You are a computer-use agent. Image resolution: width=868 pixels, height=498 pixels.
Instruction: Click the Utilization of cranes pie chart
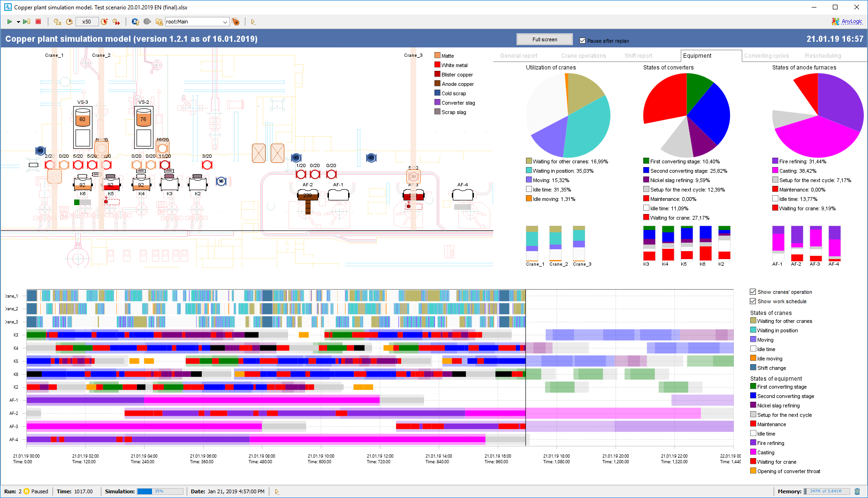point(568,115)
